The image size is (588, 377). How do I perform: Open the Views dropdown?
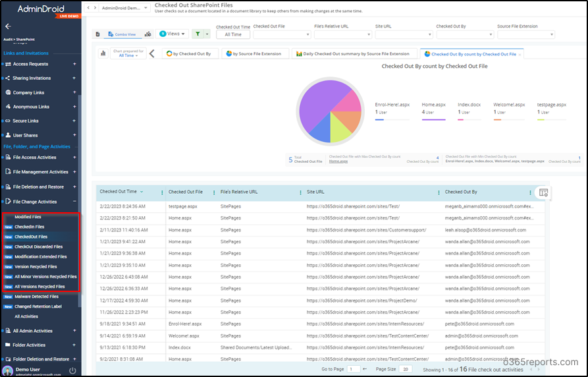173,34
